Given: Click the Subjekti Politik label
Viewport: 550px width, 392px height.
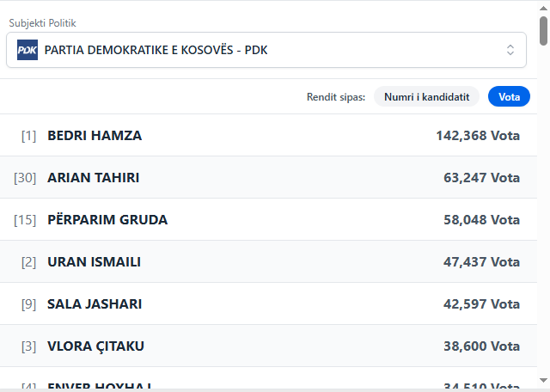Looking at the screenshot, I should coord(48,22).
